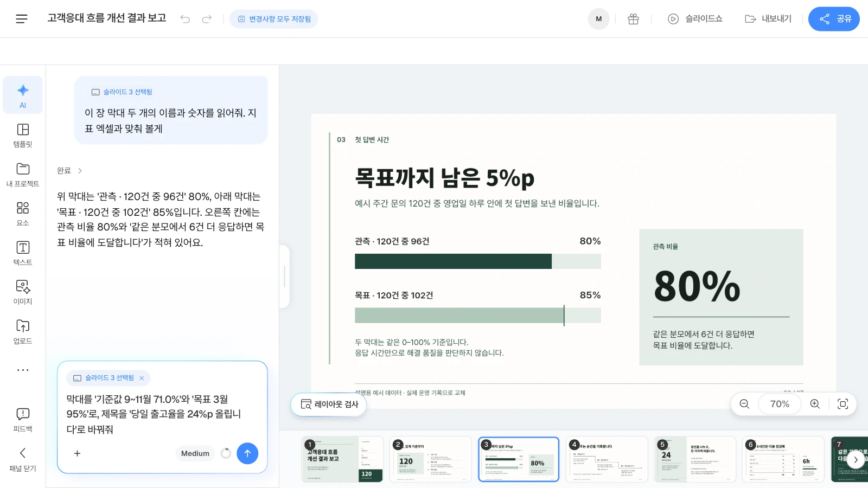This screenshot has height=488, width=868.
Task: Open the 요소 sidebar tab
Action: click(x=23, y=214)
